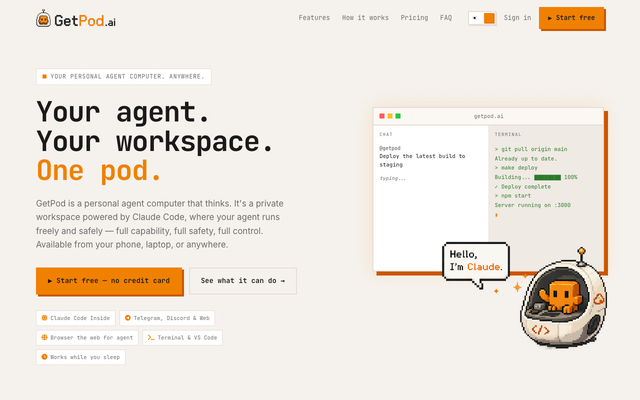This screenshot has height=400, width=640.
Task: Click 'Browser the web for agent' chip text
Action: tap(91, 338)
